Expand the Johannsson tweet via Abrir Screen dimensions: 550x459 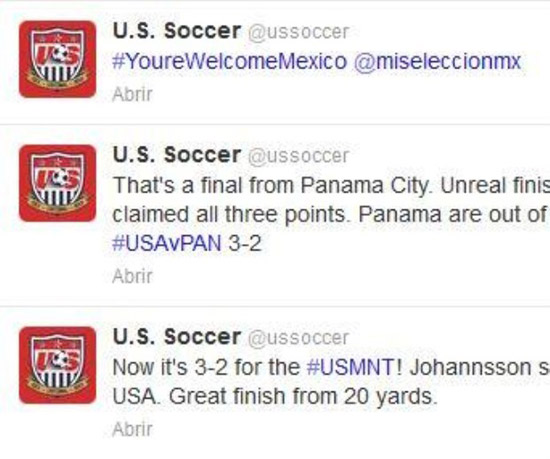[x=132, y=429]
